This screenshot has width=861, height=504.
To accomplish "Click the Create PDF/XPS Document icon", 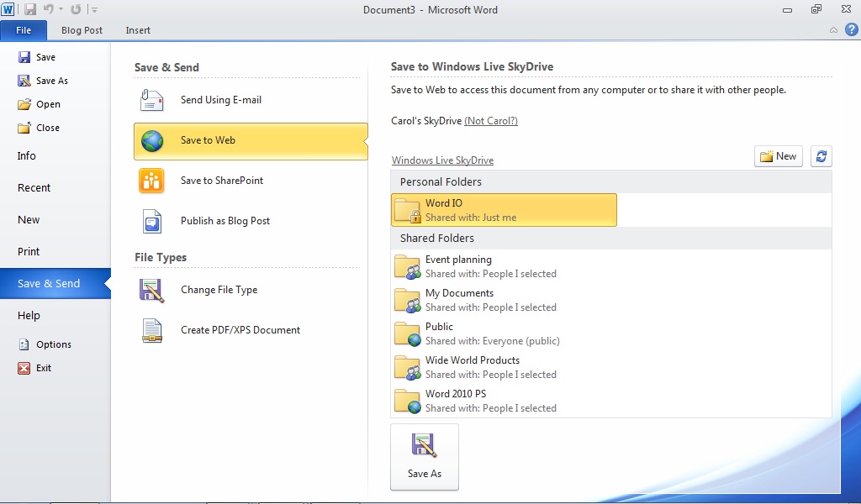I will tap(152, 331).
